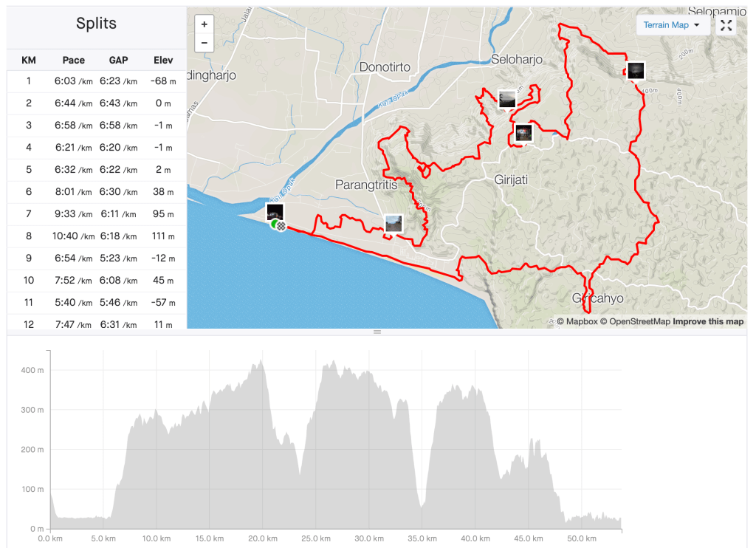The image size is (756, 548).
Task: Open the Terrain Map style dropdown
Action: (671, 25)
